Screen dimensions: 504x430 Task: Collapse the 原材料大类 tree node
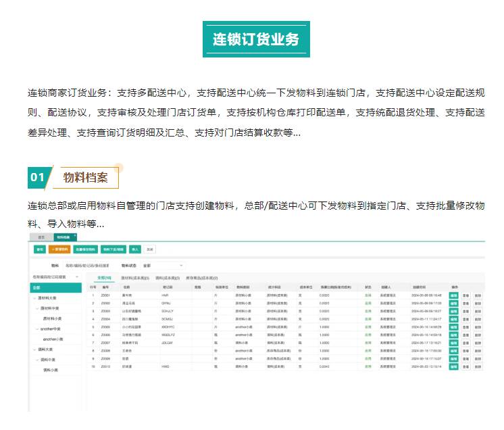(34, 298)
